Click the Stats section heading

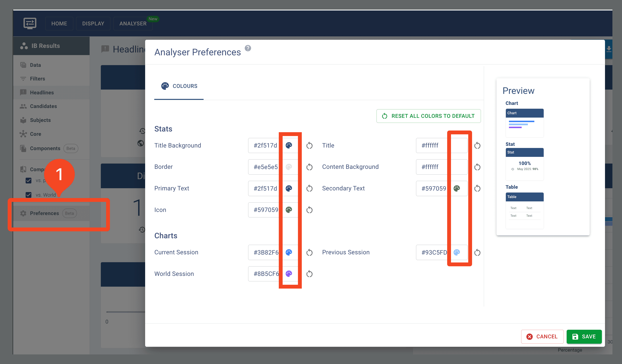click(x=163, y=129)
